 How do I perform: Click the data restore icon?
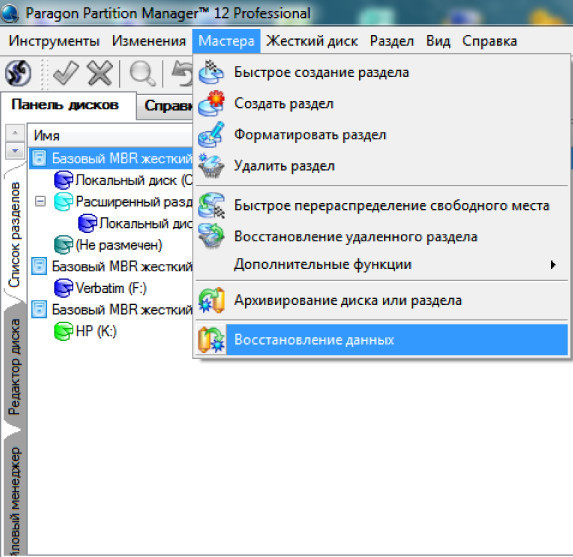211,340
